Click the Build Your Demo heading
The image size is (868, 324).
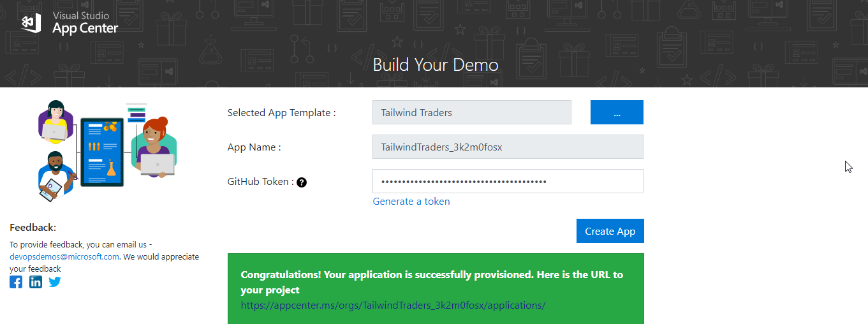click(436, 65)
